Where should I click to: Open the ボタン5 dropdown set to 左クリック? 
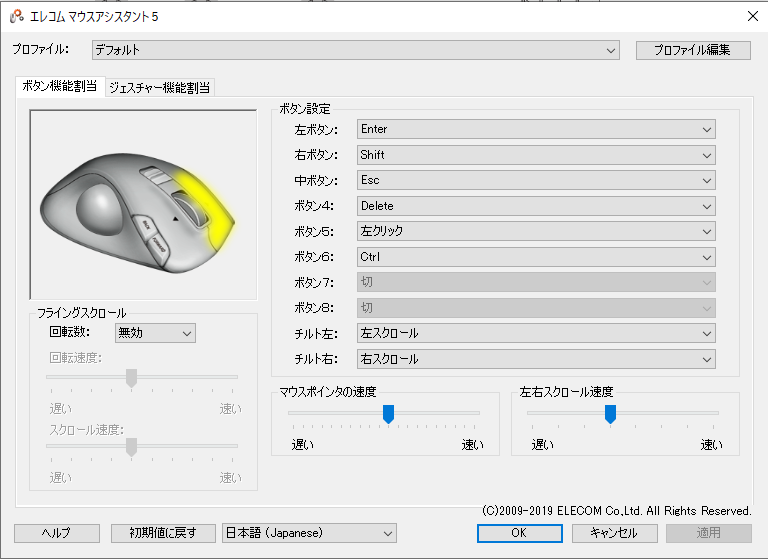tap(536, 231)
